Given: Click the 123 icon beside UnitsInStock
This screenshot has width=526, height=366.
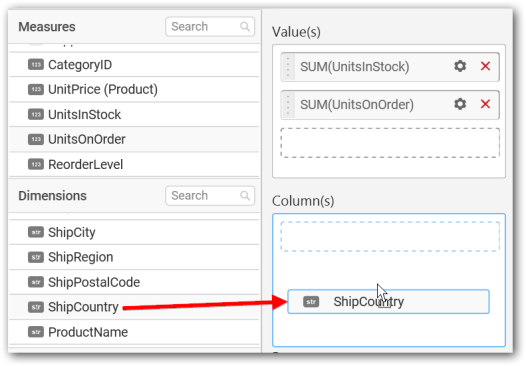Looking at the screenshot, I should [36, 114].
